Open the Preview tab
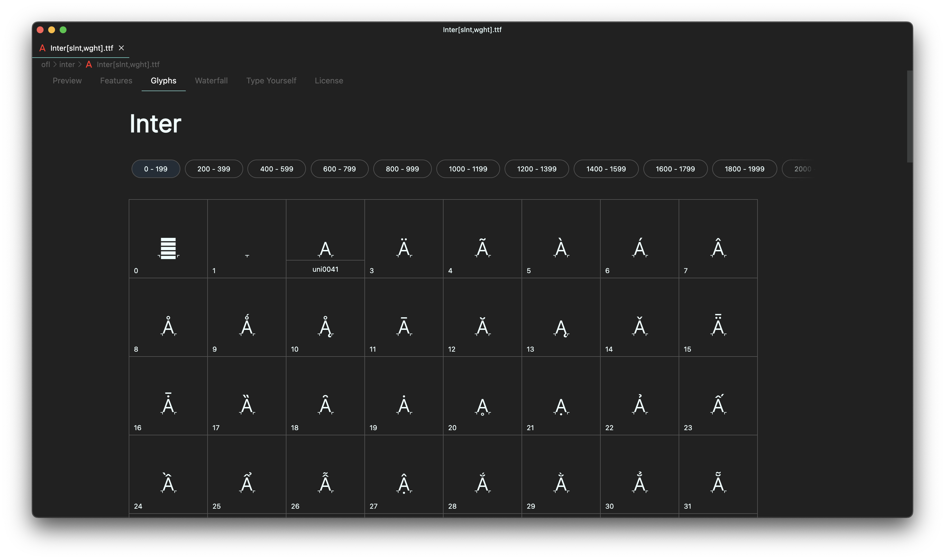 (67, 81)
